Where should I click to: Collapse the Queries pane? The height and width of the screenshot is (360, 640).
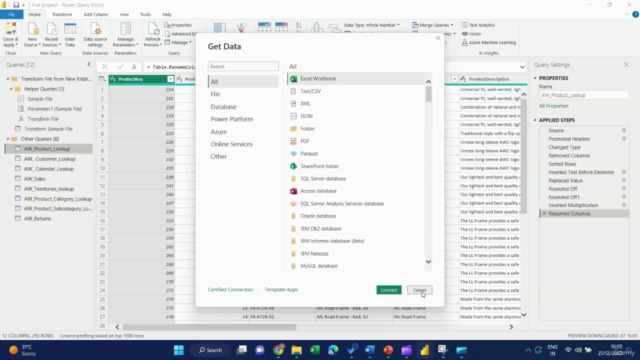pyautogui.click(x=89, y=64)
